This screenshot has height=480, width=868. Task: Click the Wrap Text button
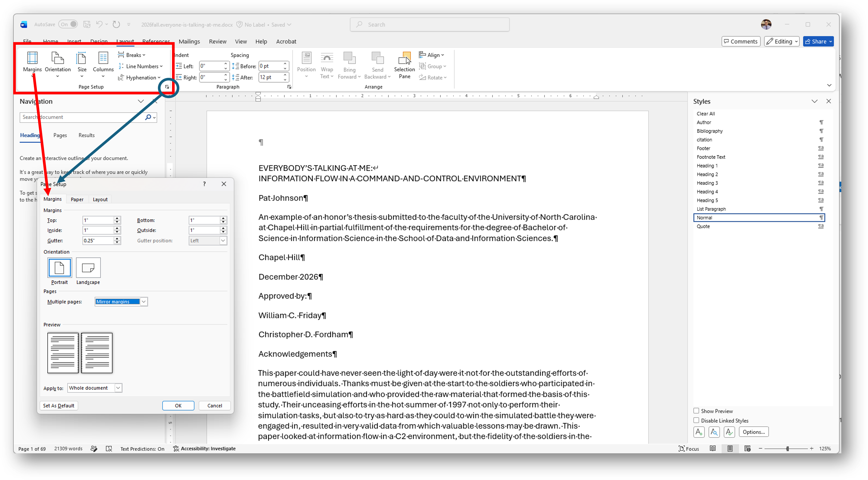coord(327,65)
